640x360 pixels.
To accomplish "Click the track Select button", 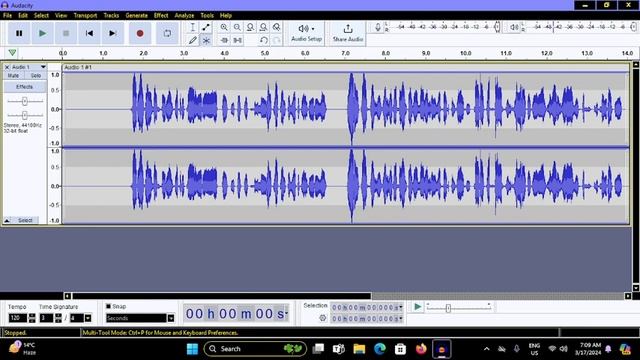I will [x=25, y=220].
